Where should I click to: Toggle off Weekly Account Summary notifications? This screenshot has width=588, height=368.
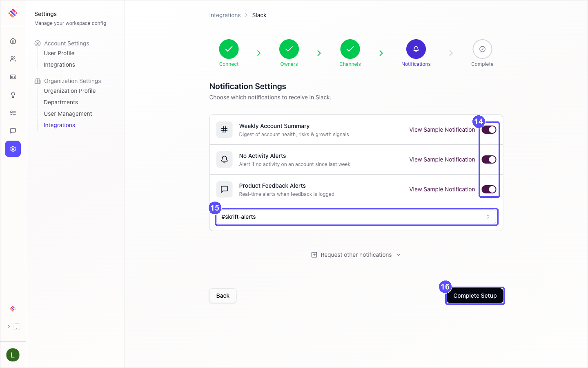click(489, 130)
